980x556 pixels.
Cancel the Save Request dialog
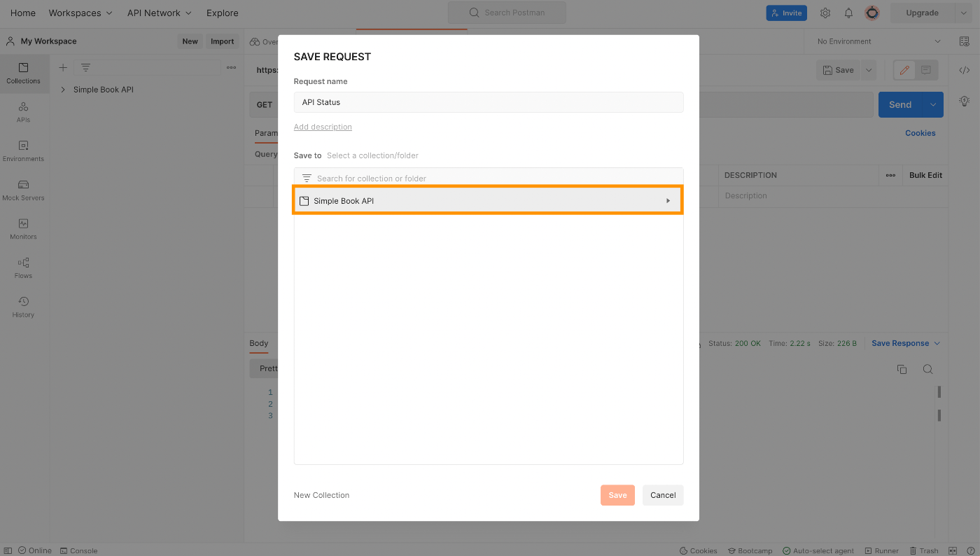pyautogui.click(x=663, y=495)
